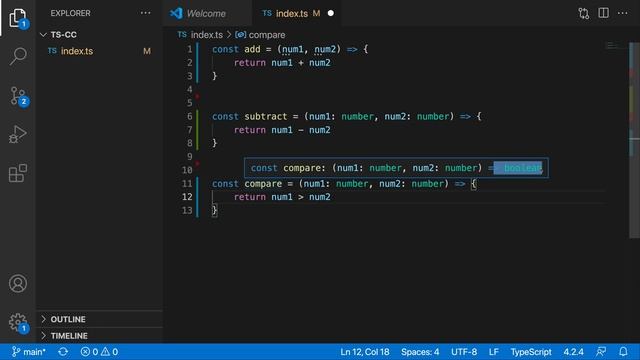Viewport: 640px width, 360px height.
Task: Open the Manage gear menu
Action: click(x=18, y=322)
